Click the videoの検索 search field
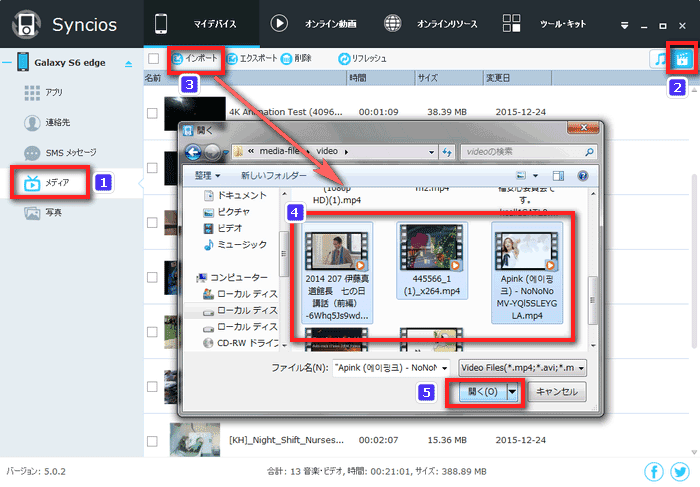This screenshot has height=487, width=700. pyautogui.click(x=529, y=152)
